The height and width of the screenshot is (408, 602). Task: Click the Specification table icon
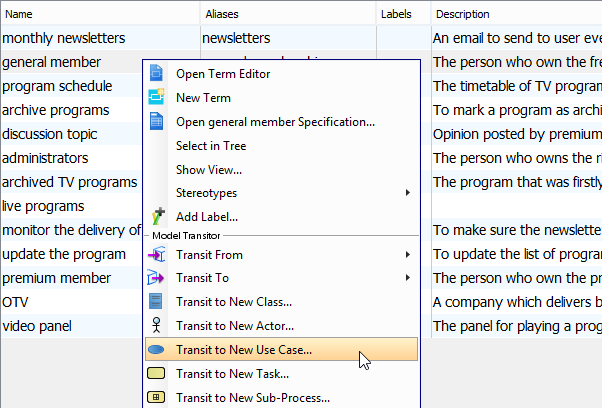pos(156,121)
